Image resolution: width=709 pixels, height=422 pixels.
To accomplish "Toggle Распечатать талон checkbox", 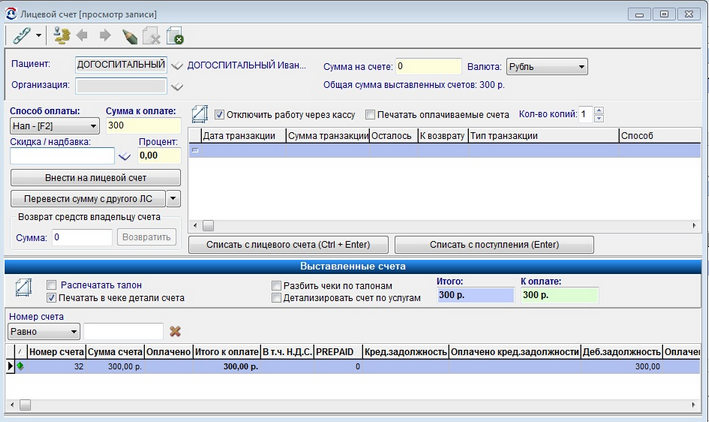I will click(52, 285).
